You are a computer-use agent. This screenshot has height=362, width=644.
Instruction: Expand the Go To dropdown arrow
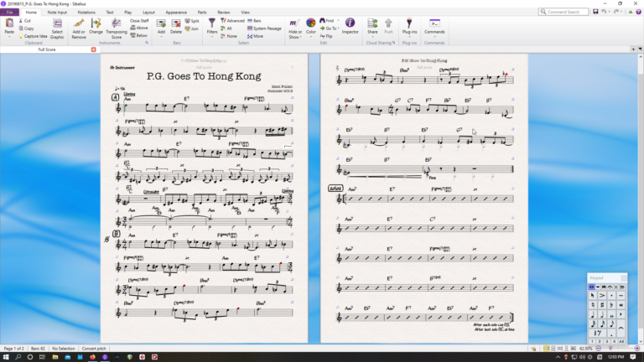(x=338, y=28)
